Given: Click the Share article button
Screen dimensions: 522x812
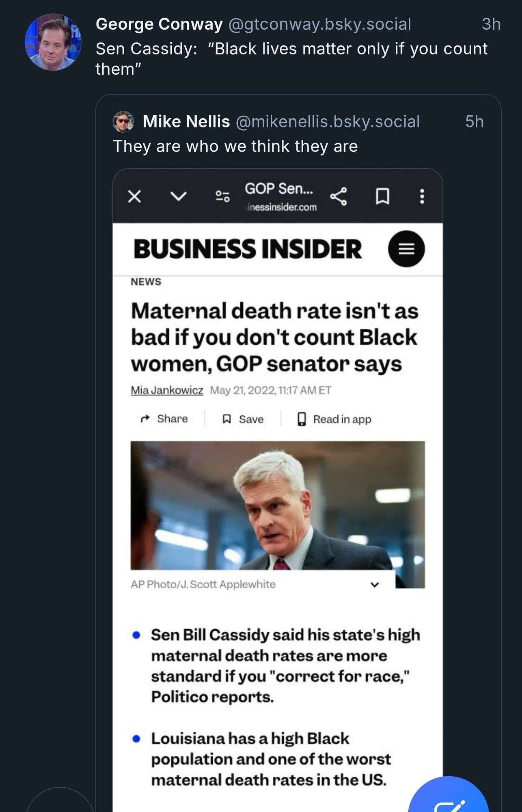Looking at the screenshot, I should coord(164,419).
